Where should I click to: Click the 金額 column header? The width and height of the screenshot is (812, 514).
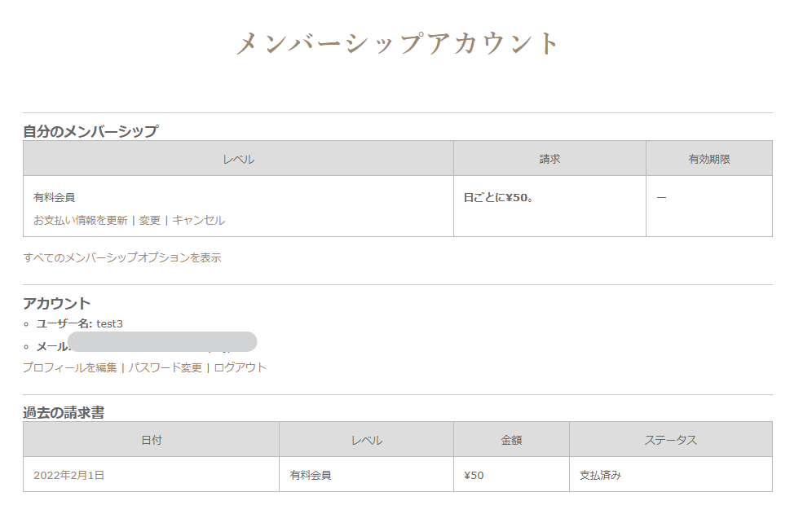tap(511, 440)
